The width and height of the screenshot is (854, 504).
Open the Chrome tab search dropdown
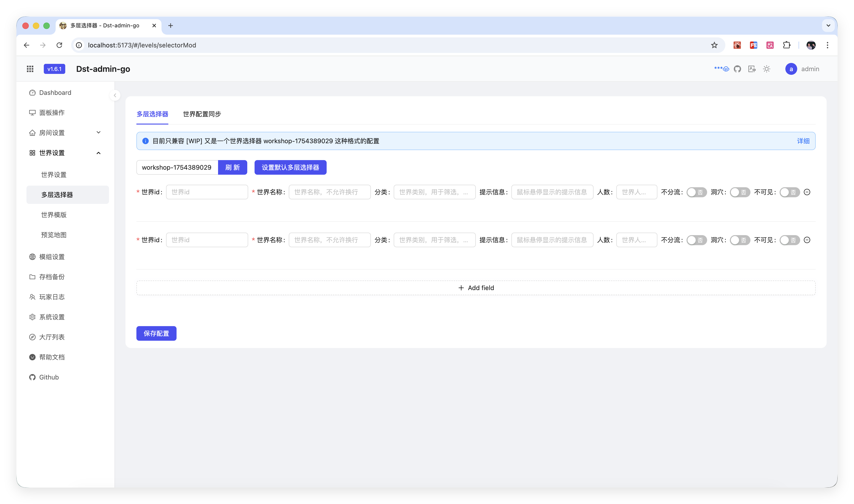828,26
